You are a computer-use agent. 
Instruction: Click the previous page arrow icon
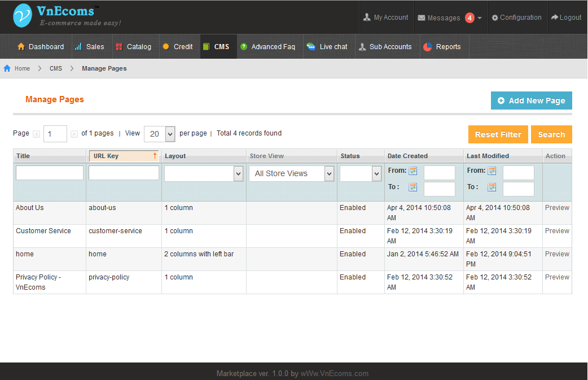(x=36, y=134)
